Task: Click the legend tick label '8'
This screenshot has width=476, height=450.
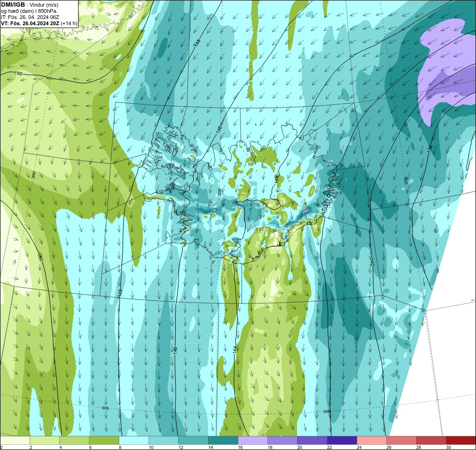Action: [x=120, y=447]
